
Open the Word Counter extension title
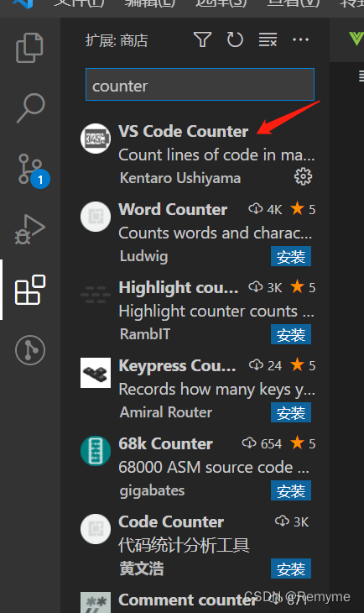173,210
